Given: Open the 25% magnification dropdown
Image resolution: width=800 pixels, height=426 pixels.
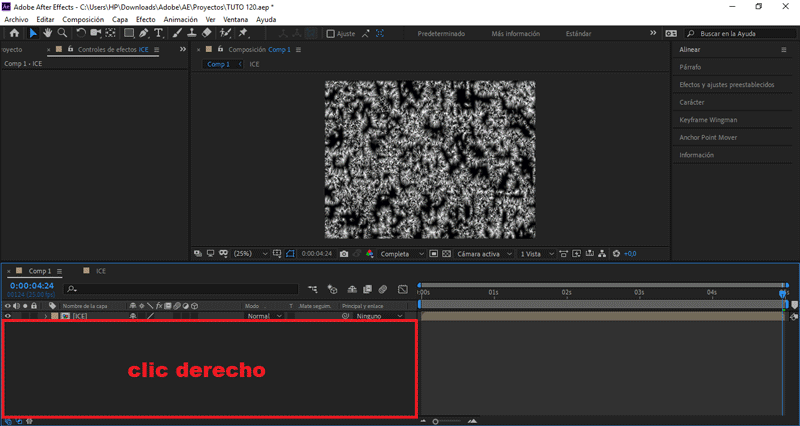Looking at the screenshot, I should click(248, 254).
